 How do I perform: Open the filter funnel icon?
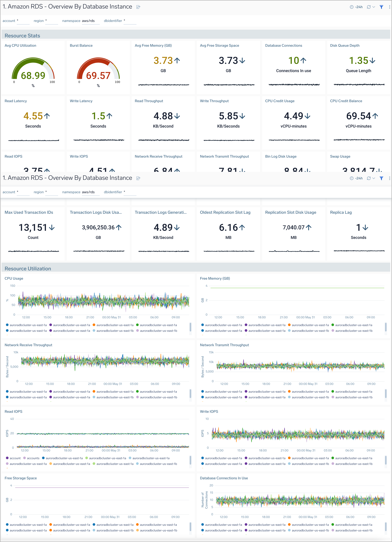(381, 7)
